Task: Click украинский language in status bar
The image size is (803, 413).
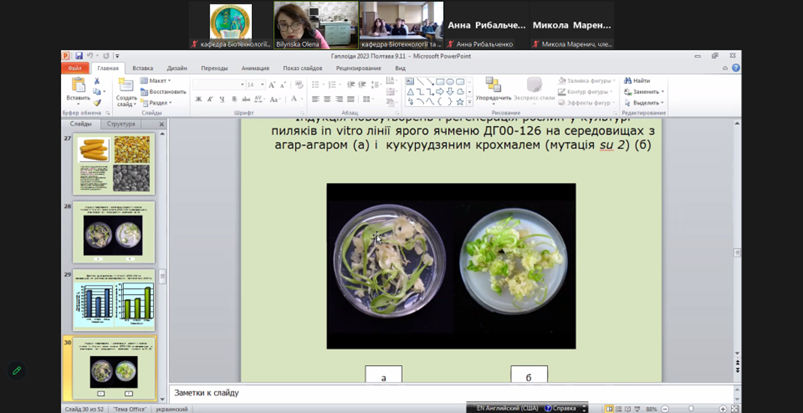Action: coord(172,409)
